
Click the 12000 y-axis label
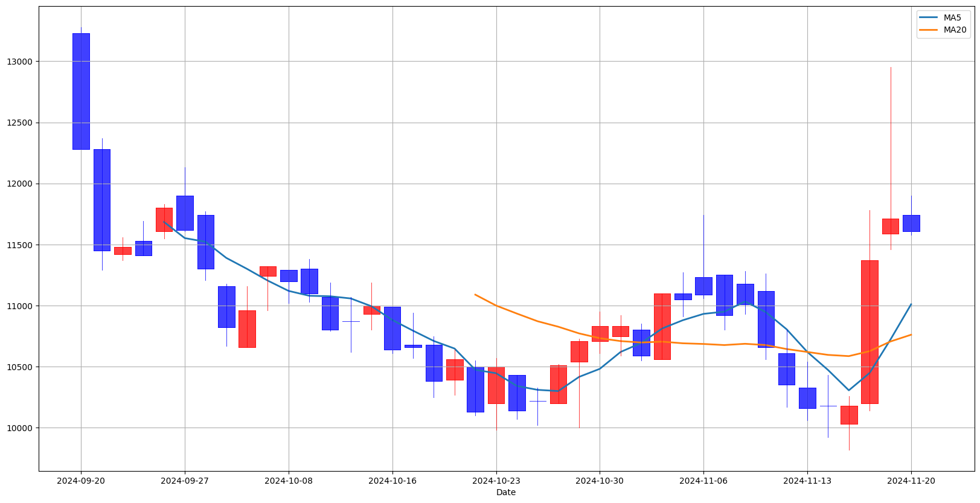(22, 184)
